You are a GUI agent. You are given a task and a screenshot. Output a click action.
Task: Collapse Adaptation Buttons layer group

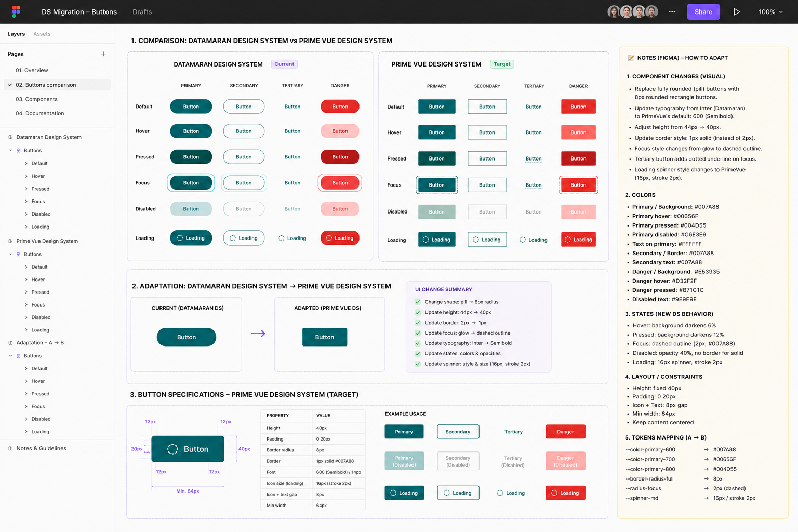tap(10, 356)
